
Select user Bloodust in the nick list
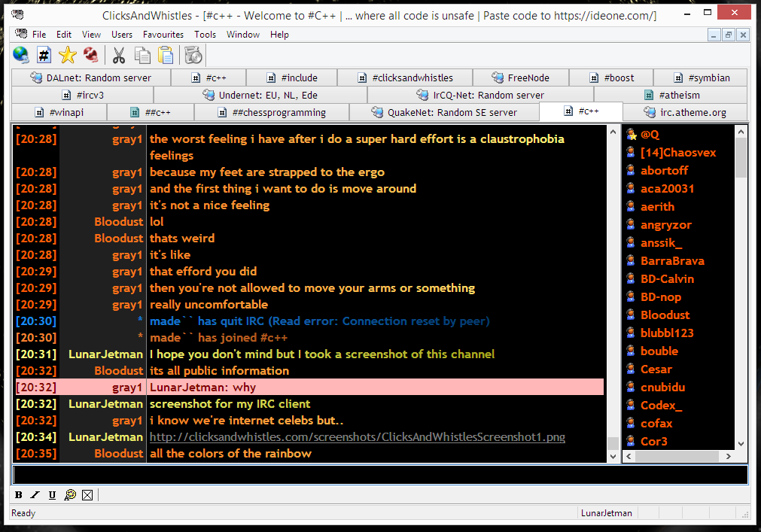pyautogui.click(x=665, y=315)
